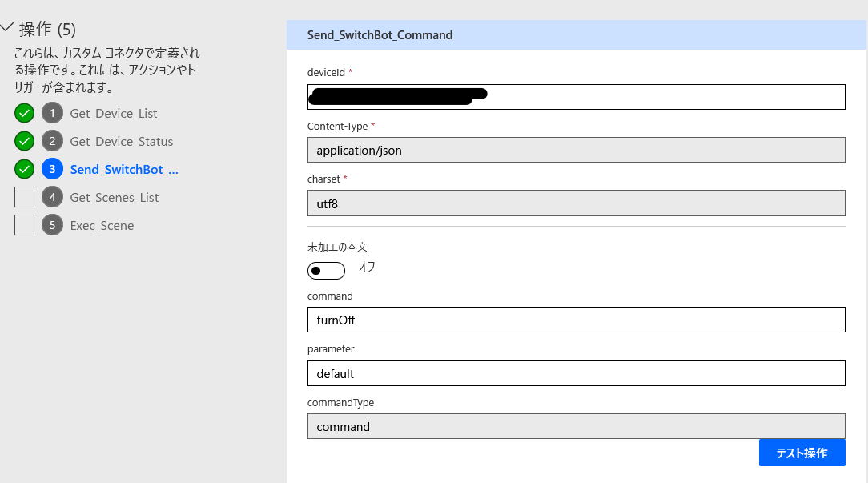Click the blue step 3 circle icon

51,169
